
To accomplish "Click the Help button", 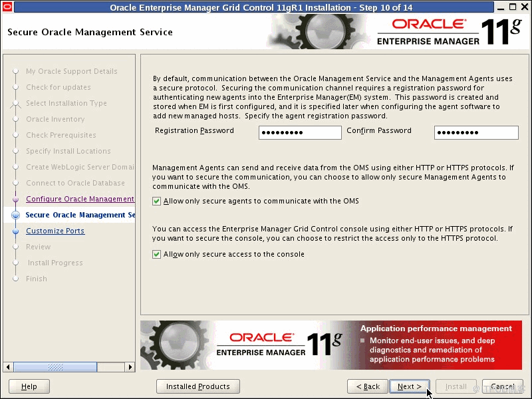I will 29,386.
